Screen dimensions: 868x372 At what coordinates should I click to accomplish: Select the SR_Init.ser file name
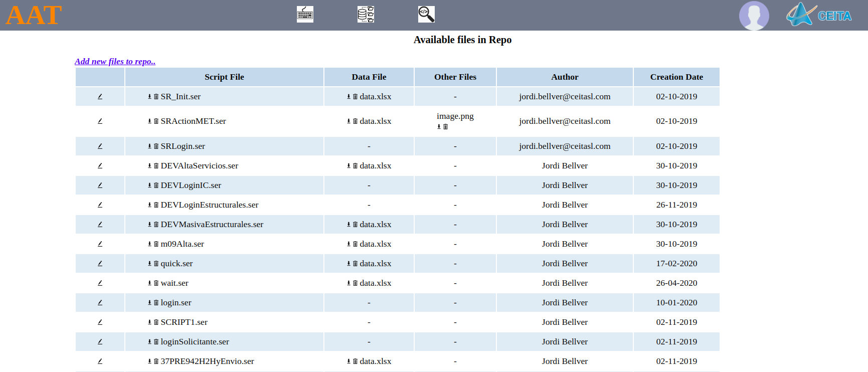coord(181,96)
